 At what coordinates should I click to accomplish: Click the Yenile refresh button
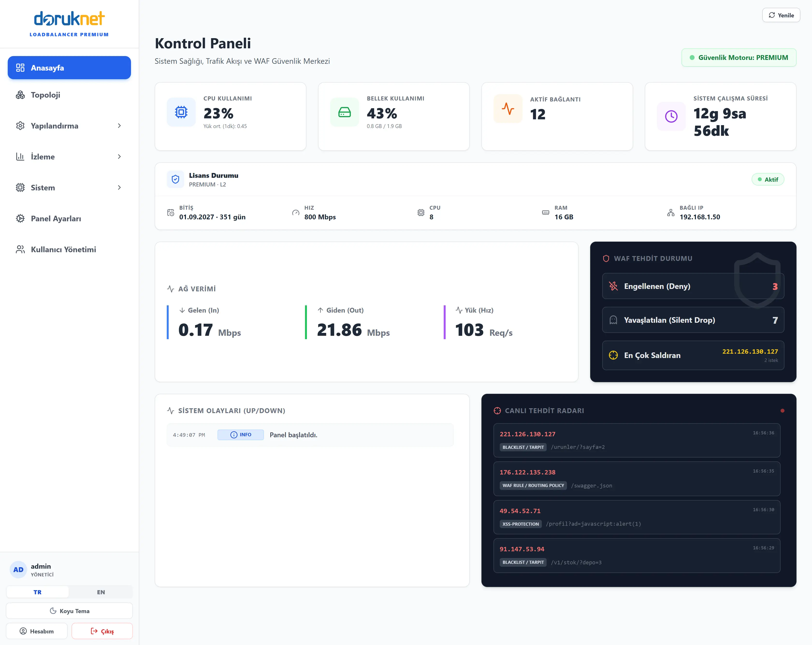[781, 15]
